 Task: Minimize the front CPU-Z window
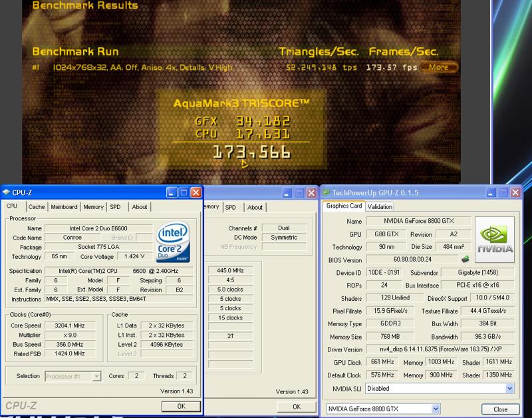(172, 193)
